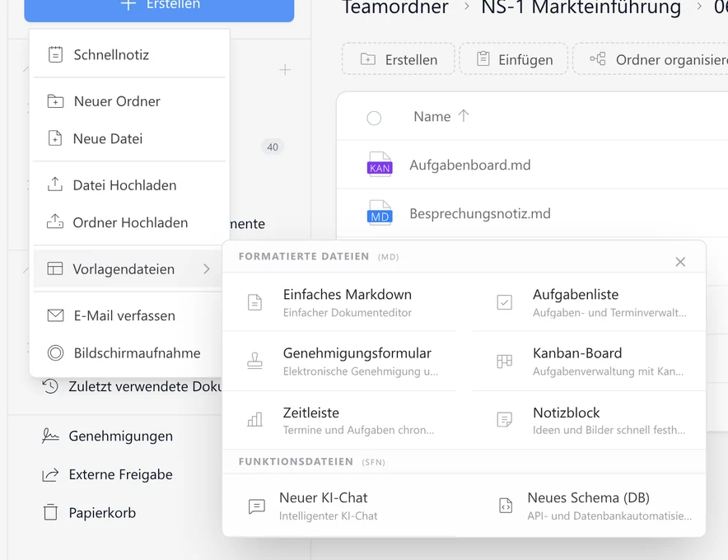
Task: Select Ordner Hochladen menu entry
Action: click(x=129, y=222)
